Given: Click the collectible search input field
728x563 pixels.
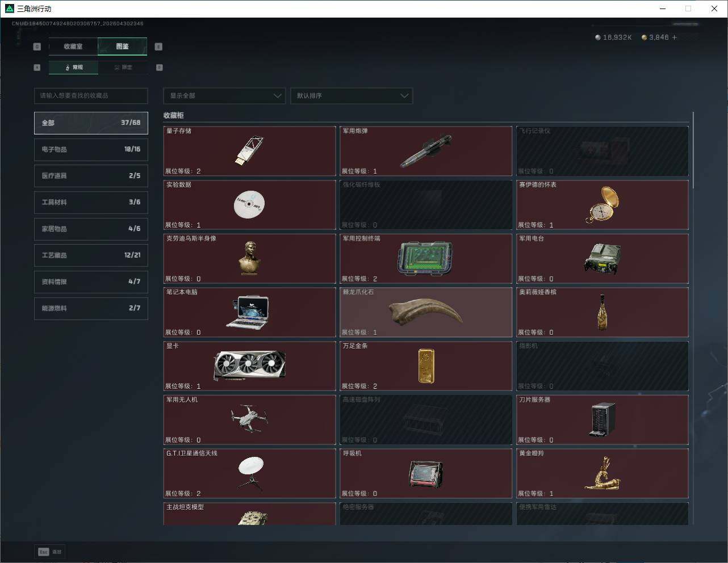Looking at the screenshot, I should [91, 96].
